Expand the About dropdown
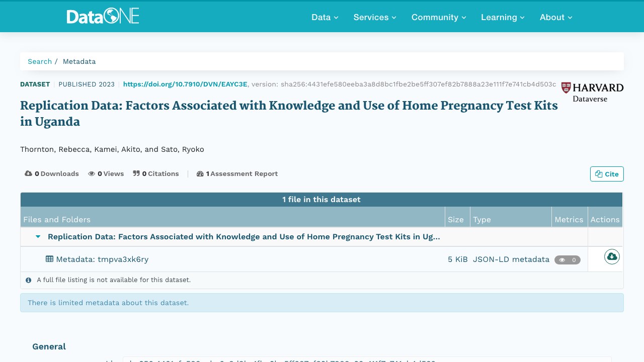This screenshot has height=362, width=644. coord(556,17)
